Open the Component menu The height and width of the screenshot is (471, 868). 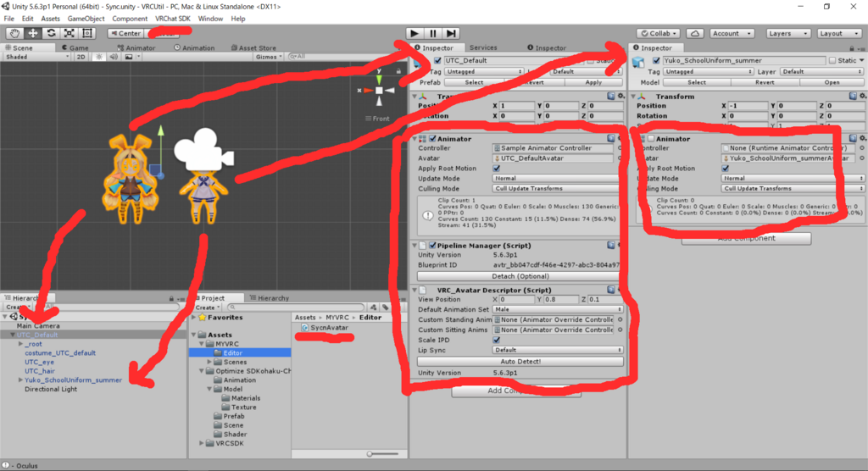tap(130, 19)
